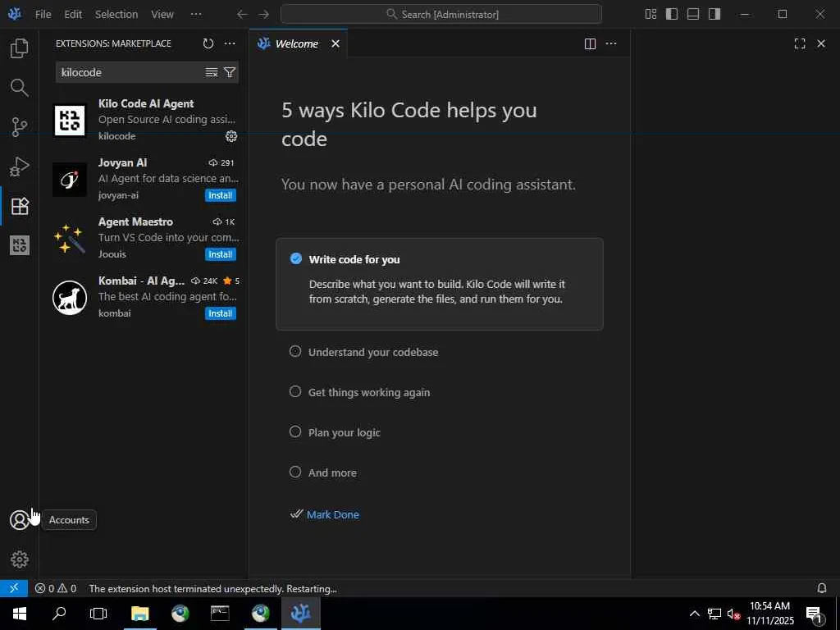Toggle the primary side bar

pos(672,15)
